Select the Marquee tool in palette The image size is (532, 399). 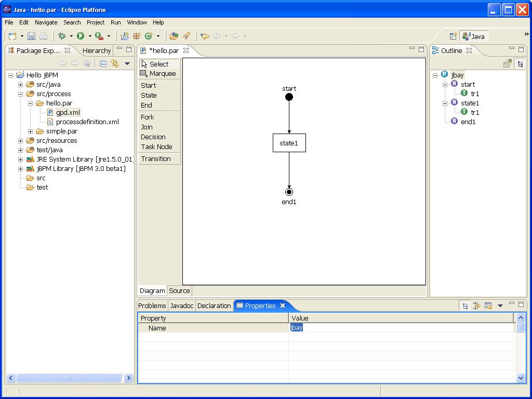159,74
